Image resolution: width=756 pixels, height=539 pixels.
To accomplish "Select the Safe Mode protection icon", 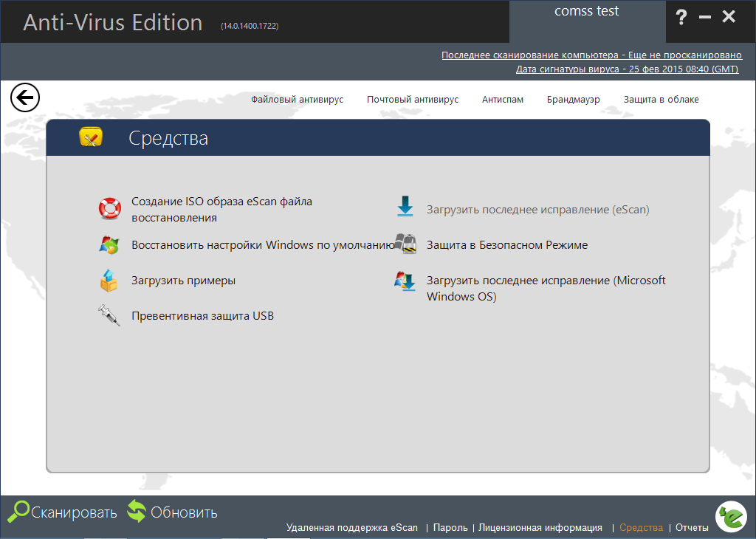I will (405, 244).
